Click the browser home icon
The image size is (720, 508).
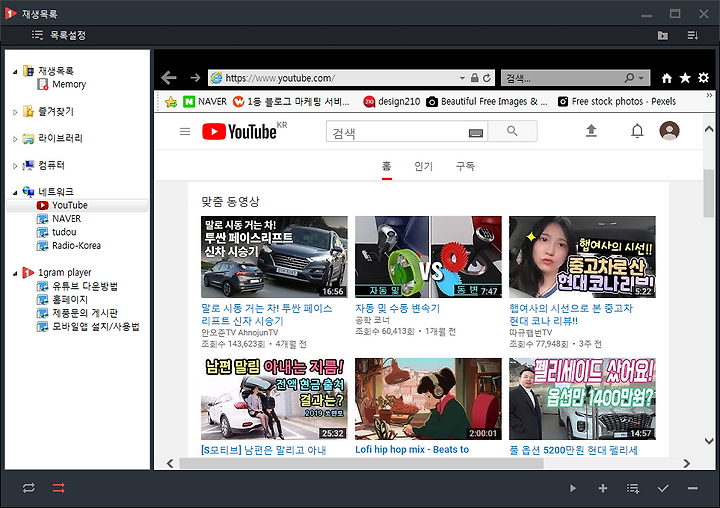pyautogui.click(x=667, y=78)
